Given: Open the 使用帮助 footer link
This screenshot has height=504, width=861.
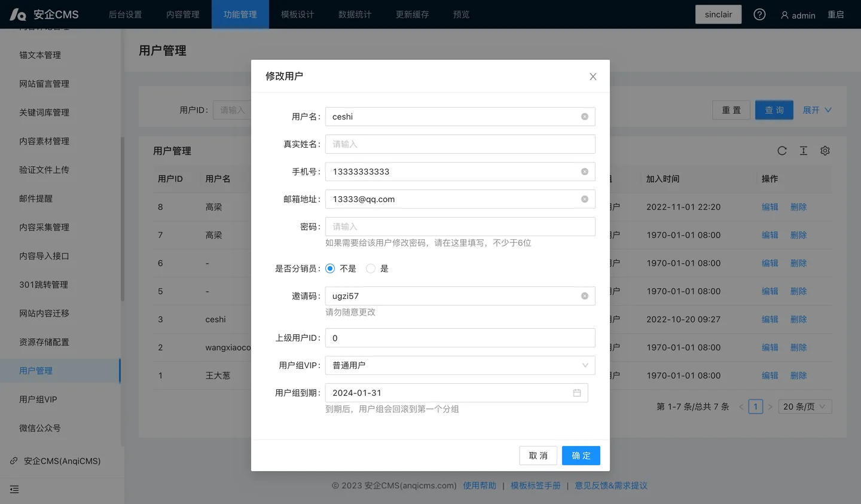Looking at the screenshot, I should click(480, 485).
